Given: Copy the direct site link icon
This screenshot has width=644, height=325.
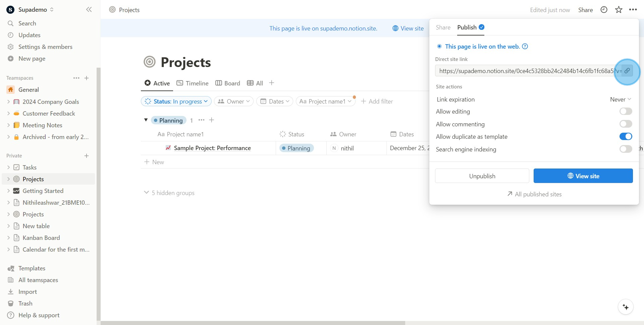Looking at the screenshot, I should tap(627, 71).
